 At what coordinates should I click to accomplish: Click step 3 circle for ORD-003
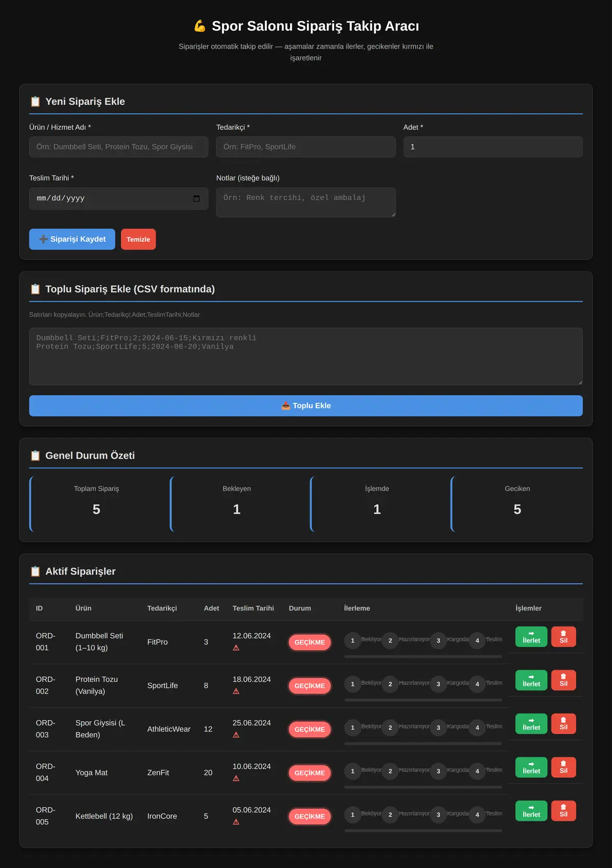click(x=438, y=728)
